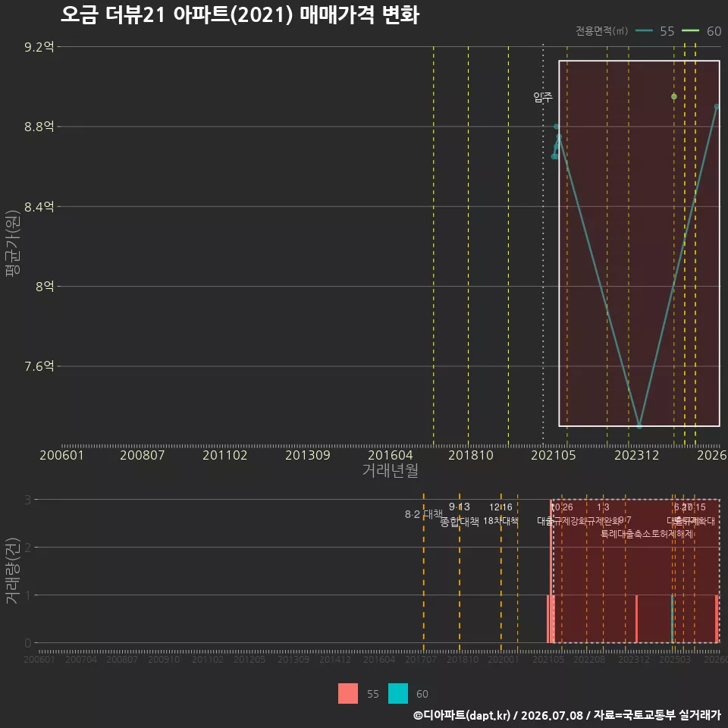Image resolution: width=728 pixels, height=728 pixels.
Task: Click the tall red volume bar at 202105
Action: coord(552,571)
